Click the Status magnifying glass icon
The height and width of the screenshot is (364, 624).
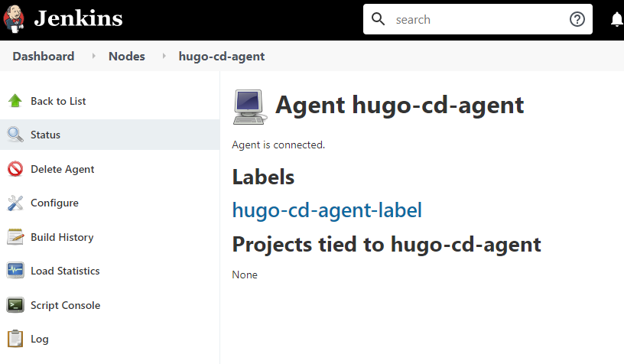click(15, 135)
